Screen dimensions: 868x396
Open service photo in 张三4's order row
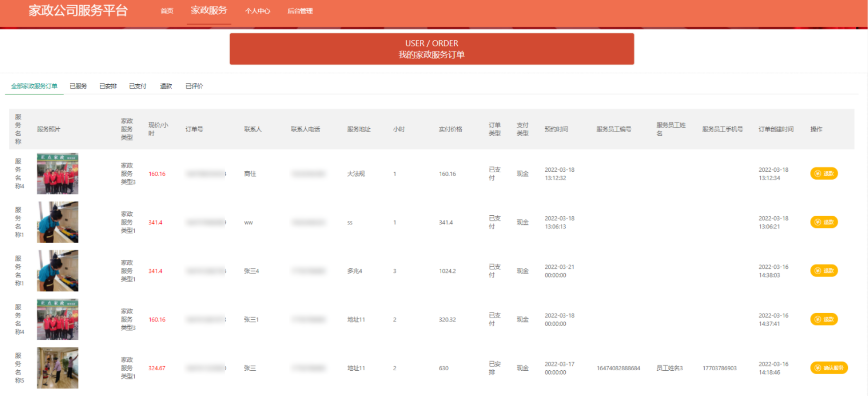(x=58, y=271)
